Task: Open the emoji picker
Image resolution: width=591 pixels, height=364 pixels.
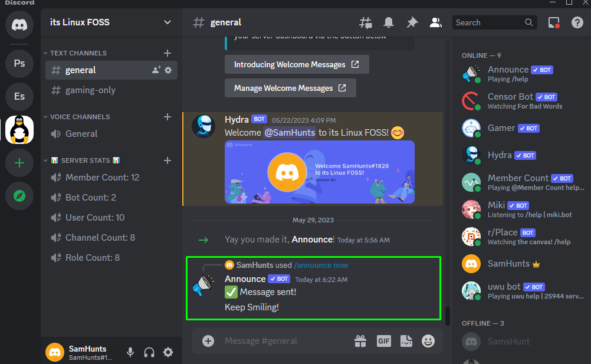Action: point(428,341)
